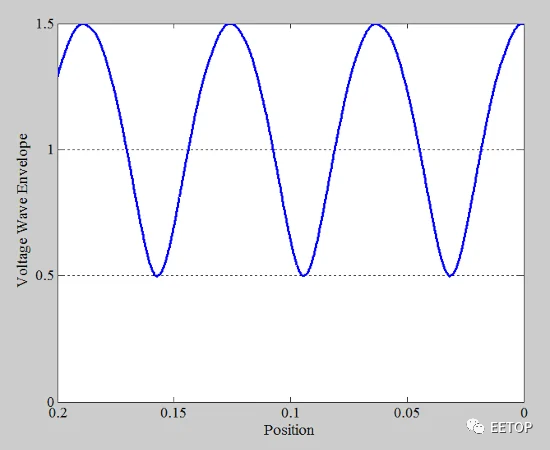The width and height of the screenshot is (550, 450).
Task: Click the 0.5 y-axis tick label
Action: (45, 275)
